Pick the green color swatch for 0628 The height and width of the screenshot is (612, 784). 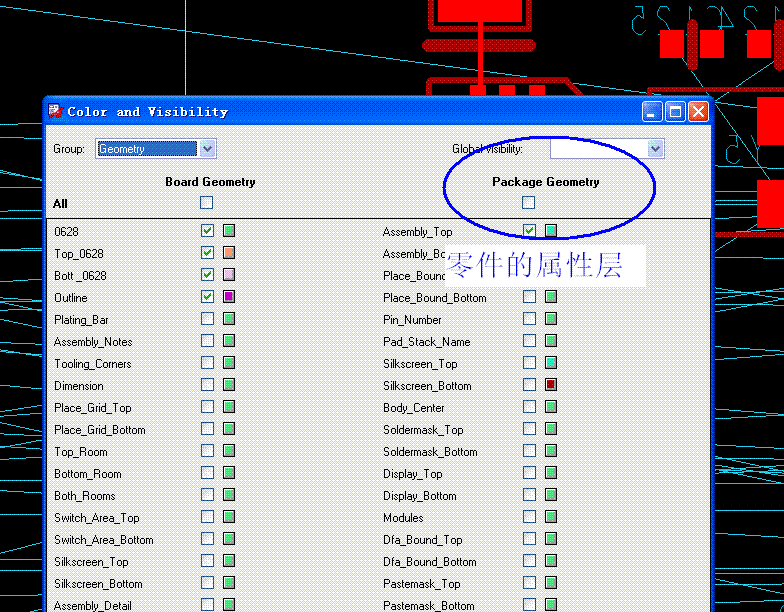click(x=229, y=230)
